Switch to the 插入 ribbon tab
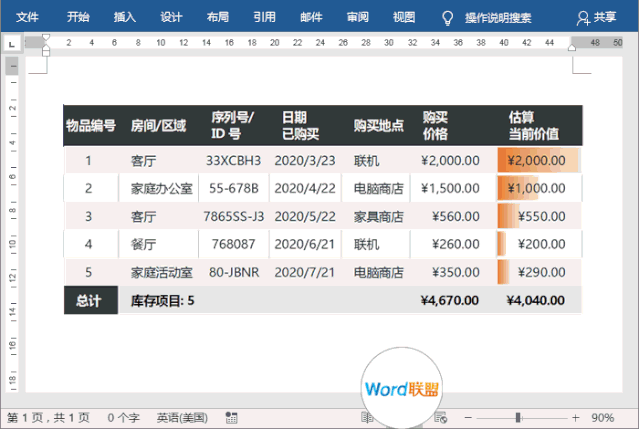Screen dimensions: 639x429 125,17
